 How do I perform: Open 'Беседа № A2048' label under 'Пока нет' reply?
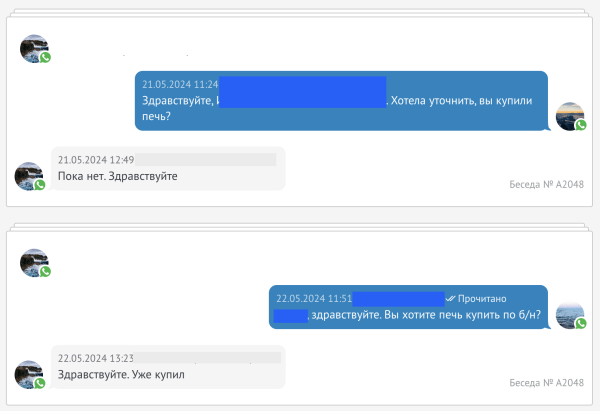pos(546,184)
